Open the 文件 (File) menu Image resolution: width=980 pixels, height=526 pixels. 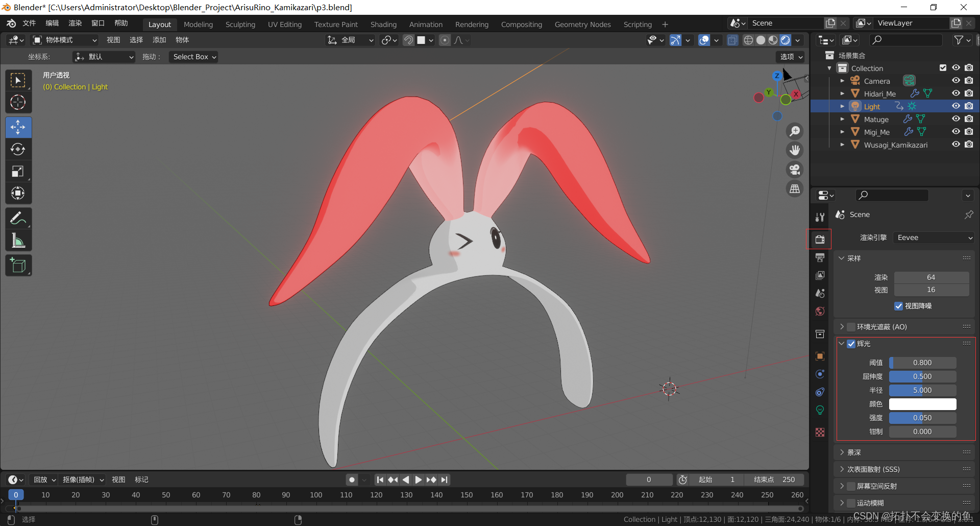29,23
